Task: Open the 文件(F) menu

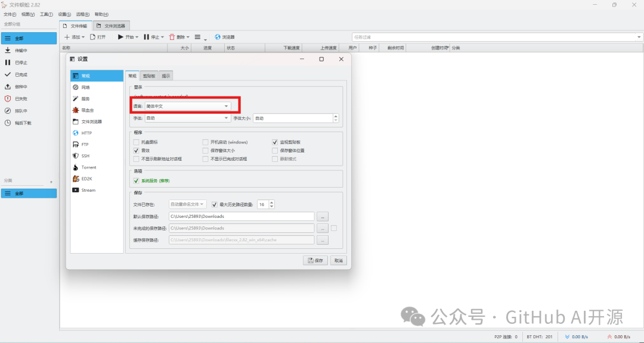Action: [x=10, y=14]
